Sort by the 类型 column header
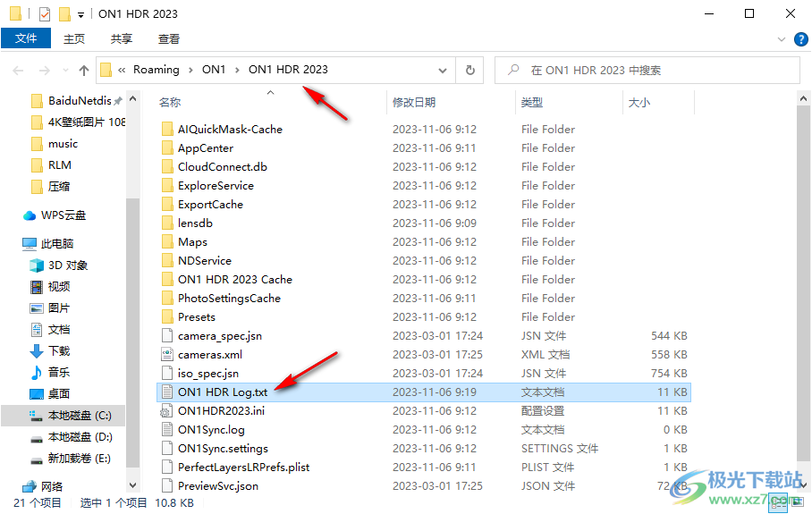 pos(532,103)
